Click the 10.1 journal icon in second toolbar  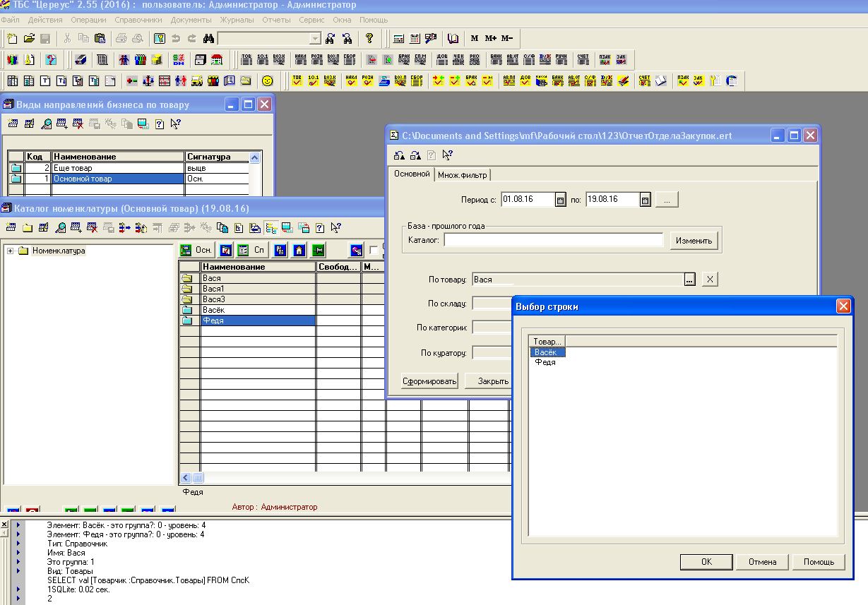pyautogui.click(x=263, y=59)
